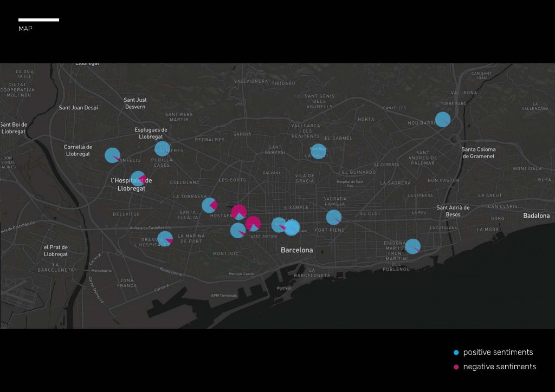Click the pie marker beside Pubilla Cases
The height and width of the screenshot is (392, 555).
click(162, 148)
